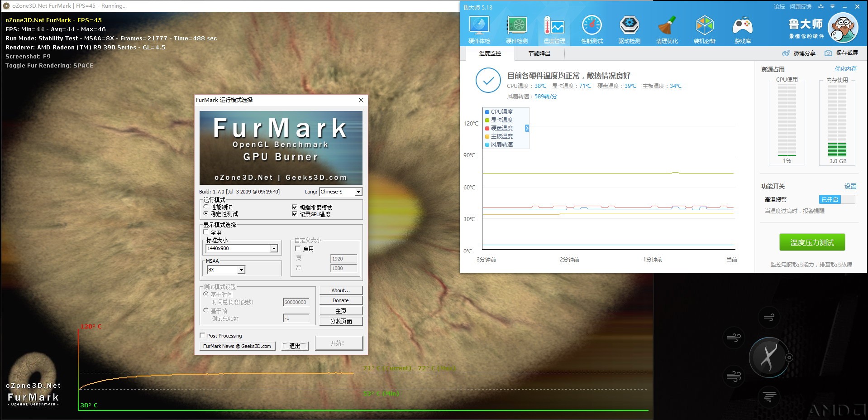Select the lowest wind fan speed icon
Viewport: 868px width, 420px height.
pos(769,318)
